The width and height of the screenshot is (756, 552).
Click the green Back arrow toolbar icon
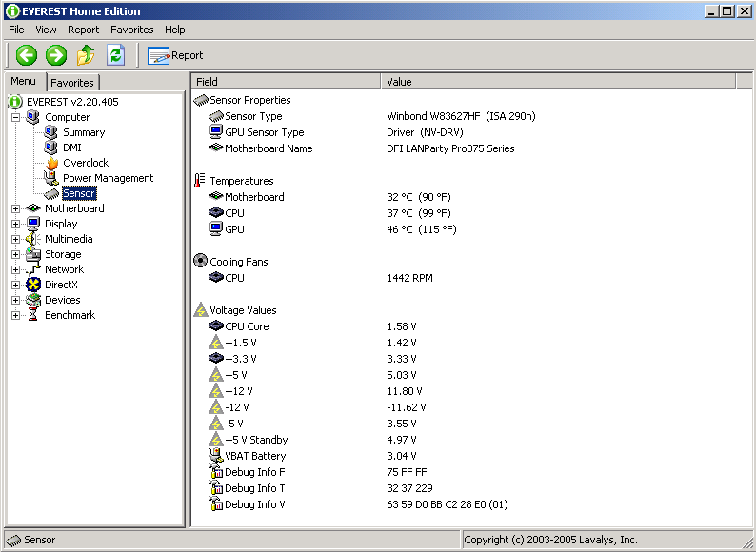[x=27, y=55]
